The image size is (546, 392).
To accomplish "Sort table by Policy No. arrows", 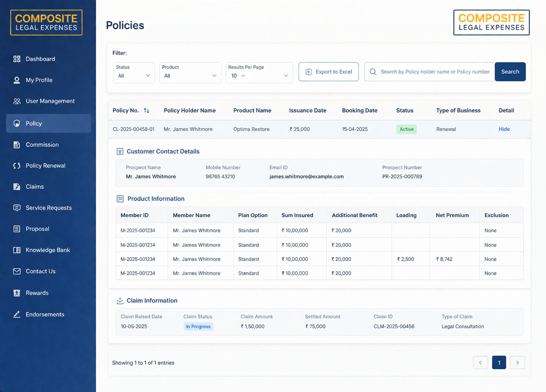I will point(147,111).
